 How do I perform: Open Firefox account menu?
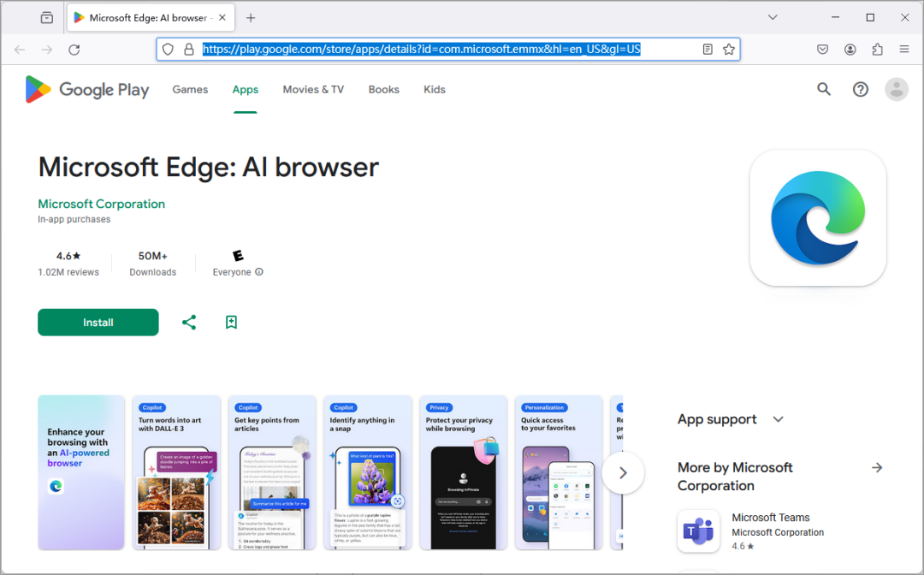click(850, 50)
